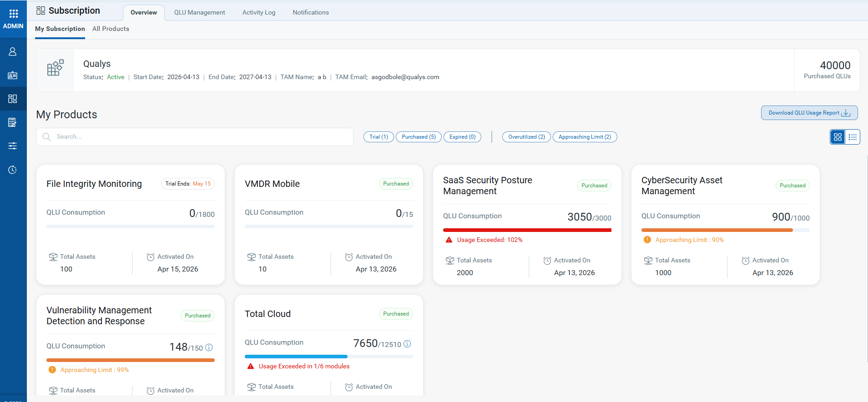Switch to list view

pyautogui.click(x=853, y=137)
